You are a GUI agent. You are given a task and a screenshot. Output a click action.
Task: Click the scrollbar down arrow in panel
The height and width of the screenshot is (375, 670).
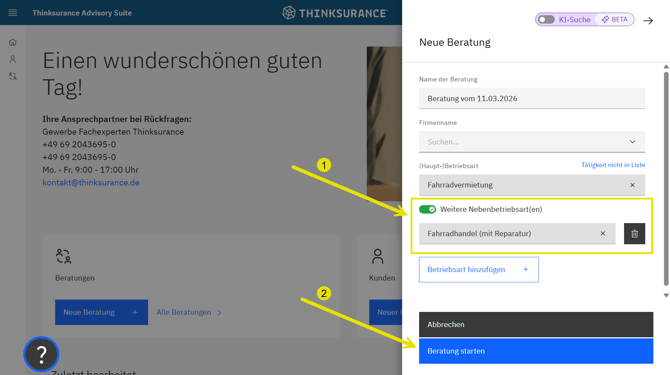pyautogui.click(x=666, y=295)
